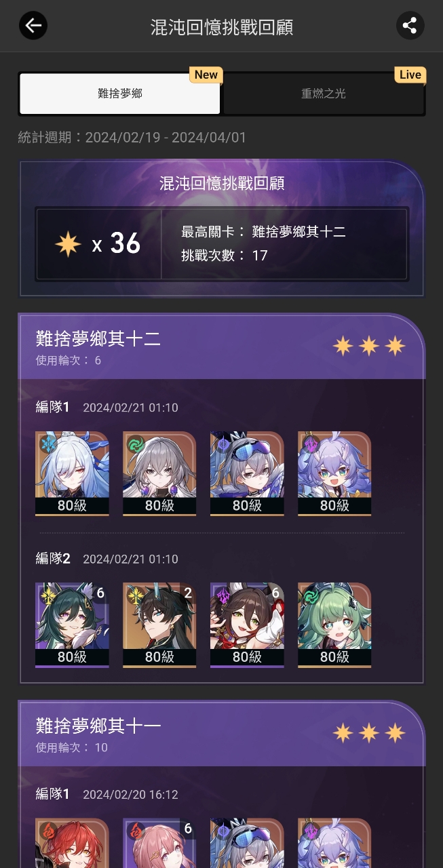Select gray-haired wind character in 編隊1

click(159, 473)
